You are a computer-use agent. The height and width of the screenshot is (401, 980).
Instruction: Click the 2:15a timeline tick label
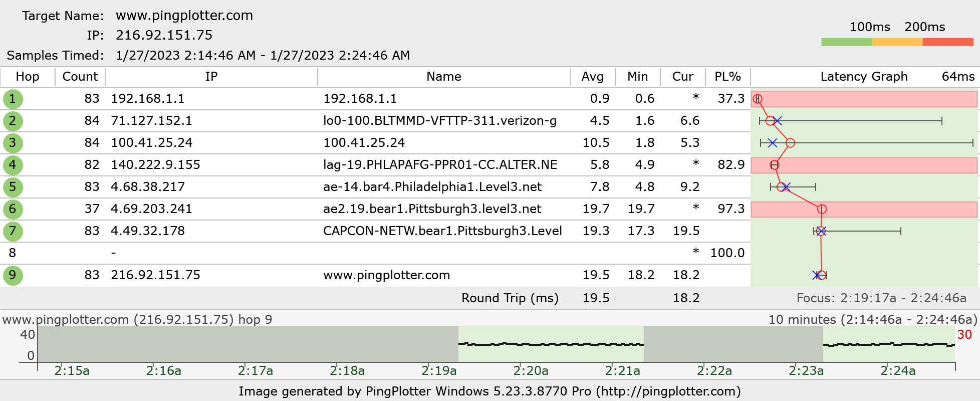click(72, 371)
